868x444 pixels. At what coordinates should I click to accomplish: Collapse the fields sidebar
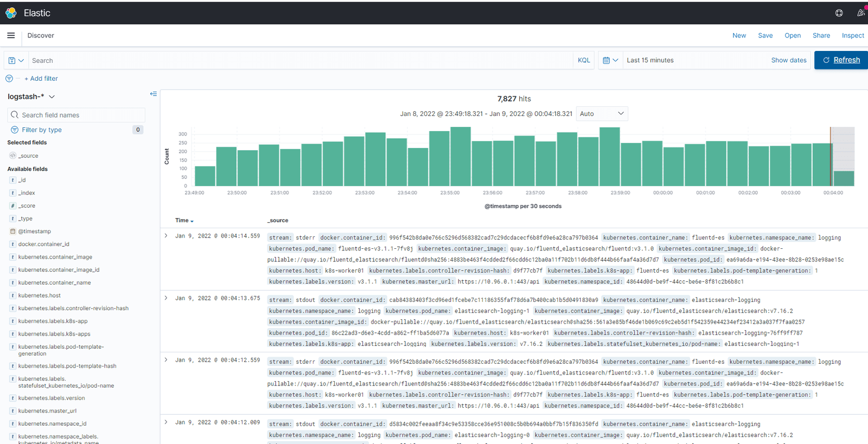[x=154, y=94]
